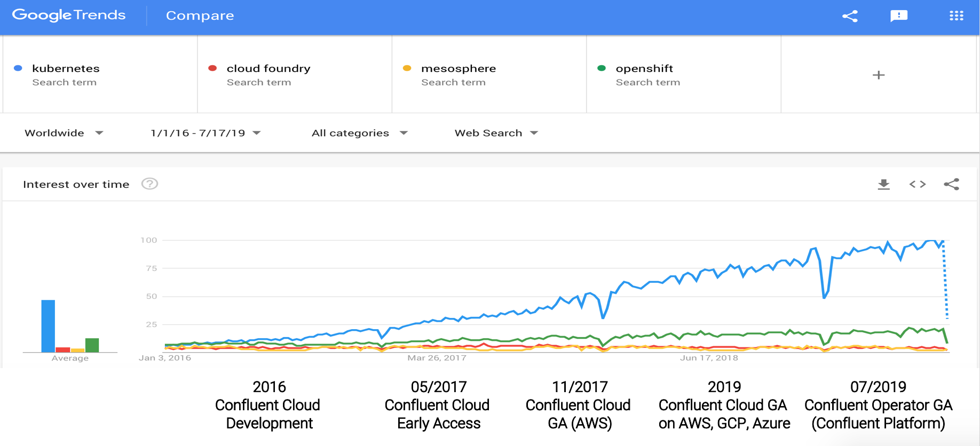Open the send feedback icon
The width and height of the screenshot is (980, 446).
(899, 16)
